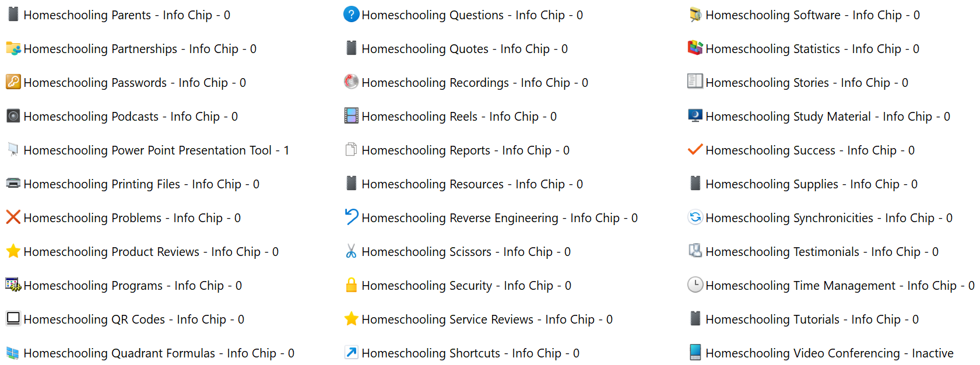Open Homeschooling Podcasts - Info Chip

click(x=130, y=117)
